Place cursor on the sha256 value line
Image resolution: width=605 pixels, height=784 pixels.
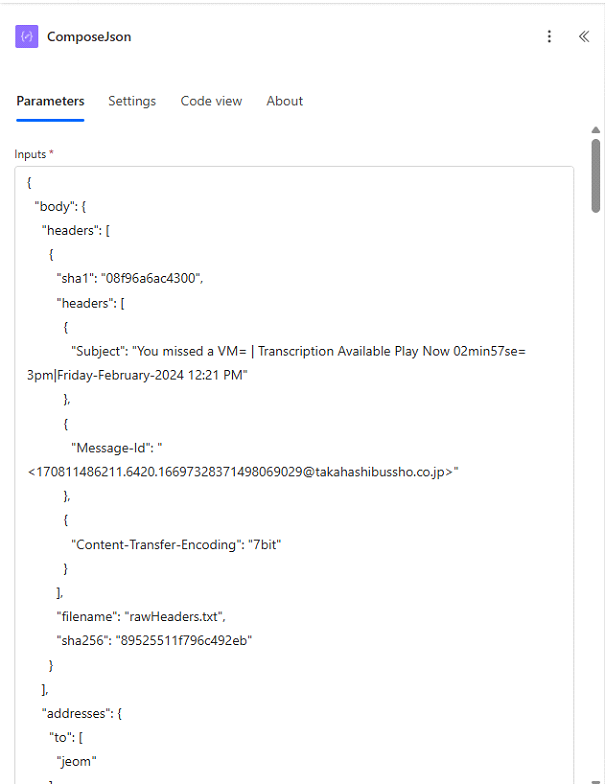coord(154,640)
